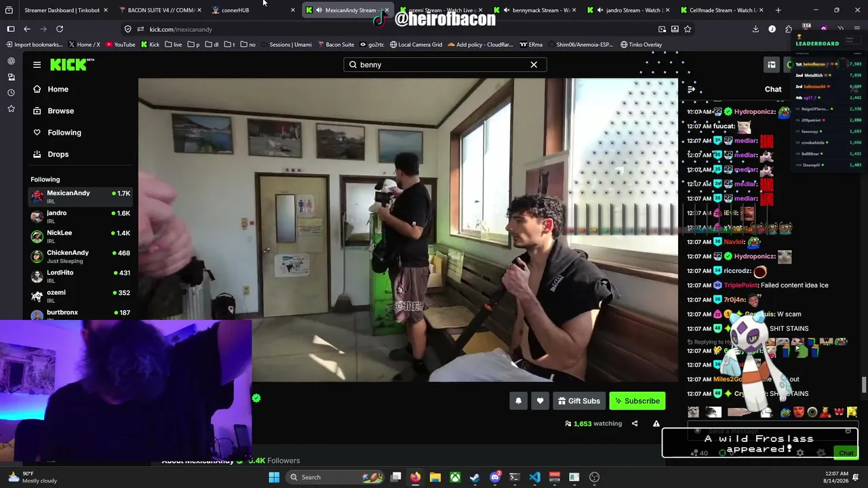This screenshot has height=488, width=868.
Task: Open the Local Camera Grid bookmark
Action: coord(416,45)
